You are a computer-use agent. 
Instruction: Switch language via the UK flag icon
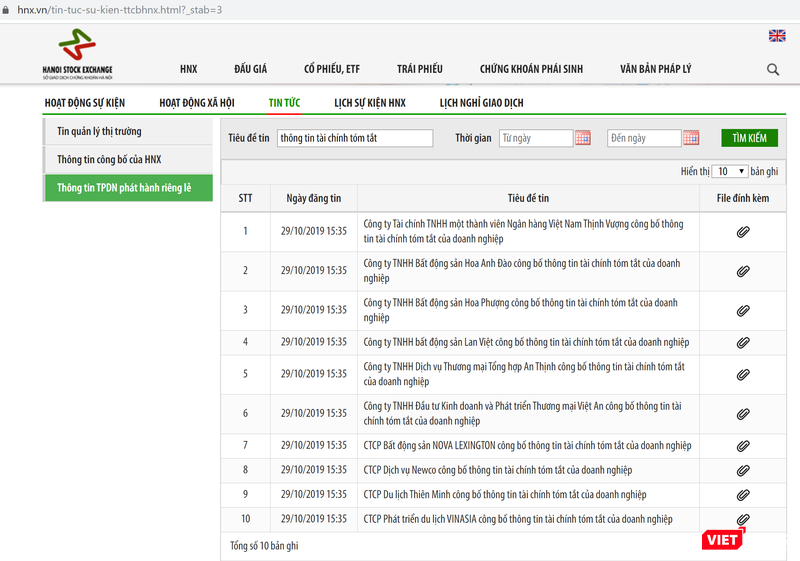click(777, 36)
